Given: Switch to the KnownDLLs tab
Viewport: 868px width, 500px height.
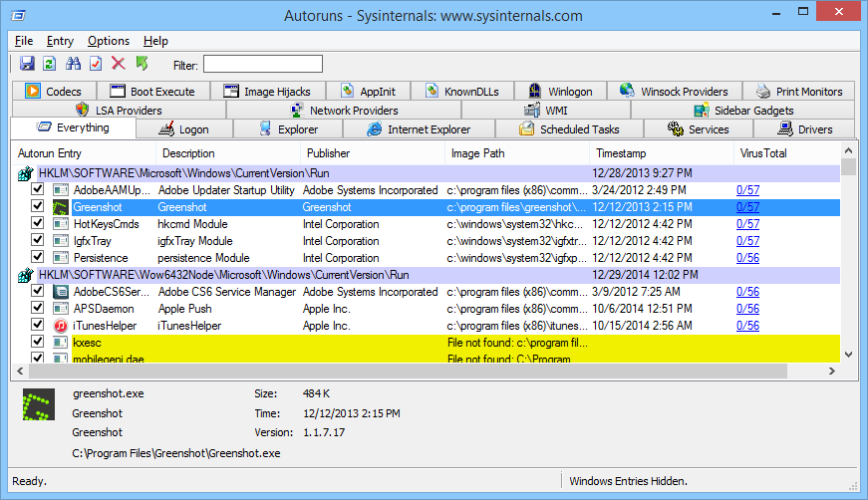Looking at the screenshot, I should pyautogui.click(x=462, y=92).
